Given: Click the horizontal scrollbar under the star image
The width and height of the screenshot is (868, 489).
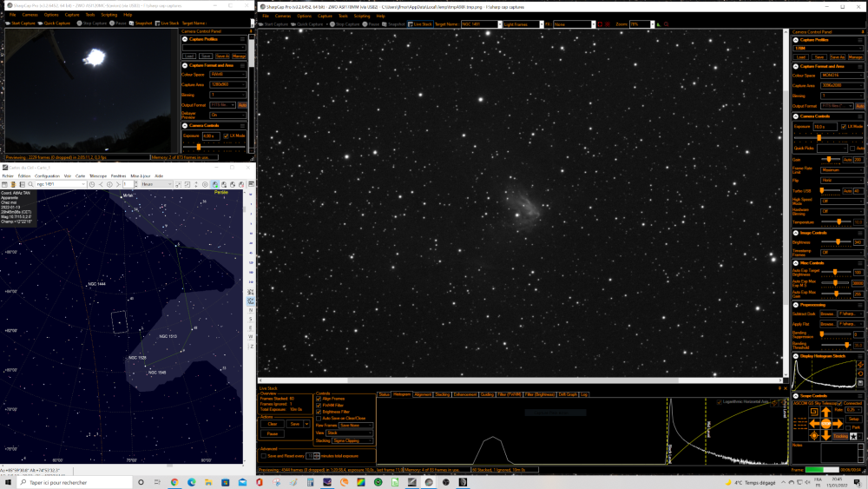Looking at the screenshot, I should pyautogui.click(x=520, y=380).
